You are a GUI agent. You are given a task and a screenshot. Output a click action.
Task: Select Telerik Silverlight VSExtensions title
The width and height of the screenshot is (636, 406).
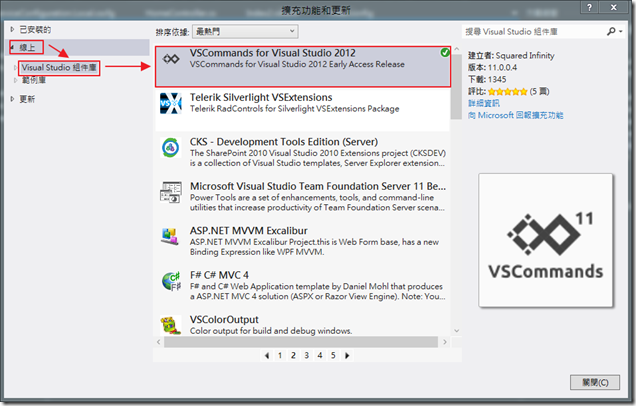tap(261, 97)
